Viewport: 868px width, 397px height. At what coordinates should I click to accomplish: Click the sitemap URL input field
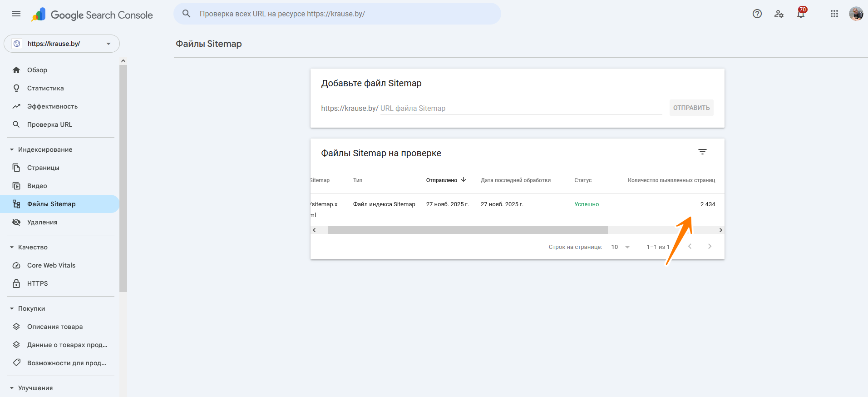click(521, 108)
